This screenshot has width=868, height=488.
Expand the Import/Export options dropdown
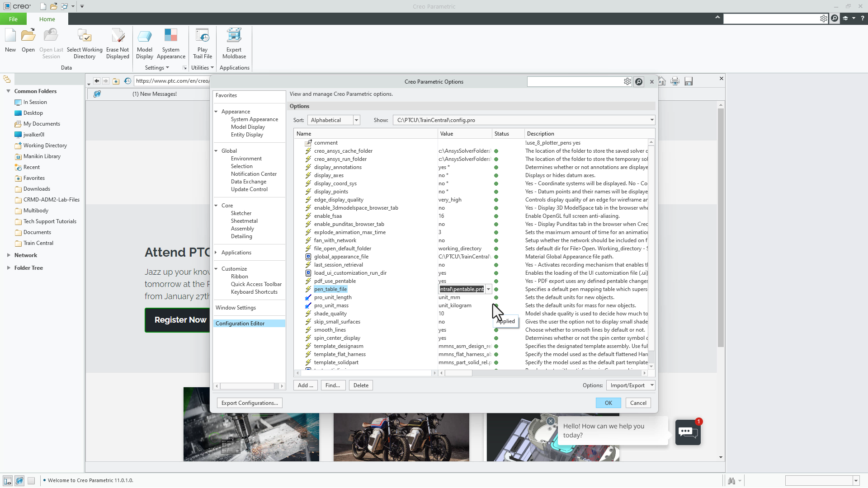pos(652,385)
